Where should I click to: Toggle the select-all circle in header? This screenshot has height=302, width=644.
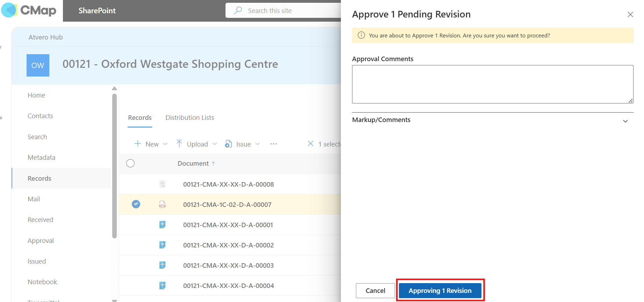[130, 163]
